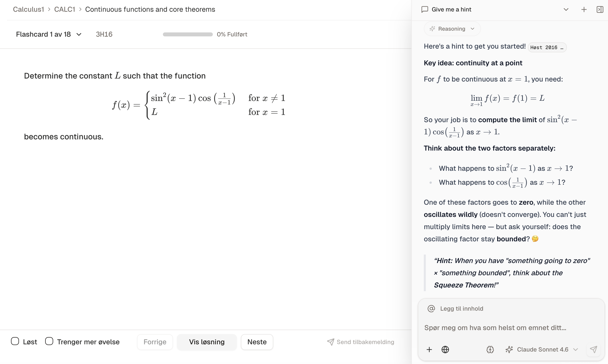The width and height of the screenshot is (608, 364).
Task: Navigate to CALC1 breadcrumb
Action: (65, 9)
